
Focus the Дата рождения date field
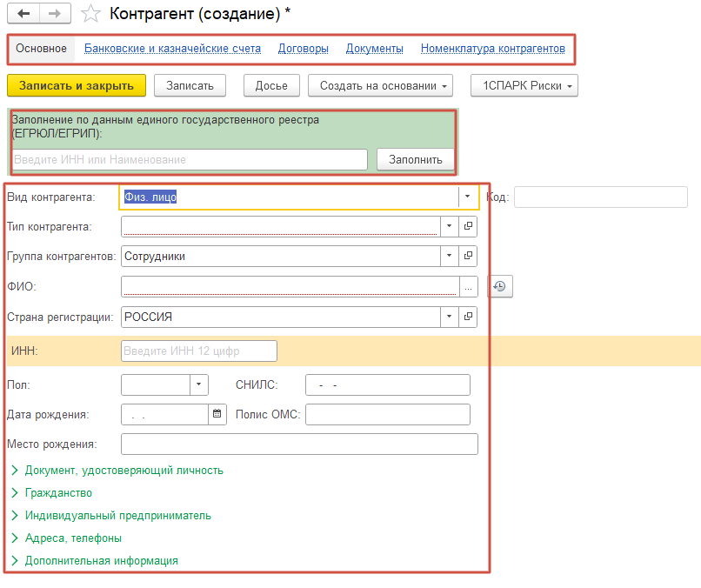pyautogui.click(x=165, y=414)
